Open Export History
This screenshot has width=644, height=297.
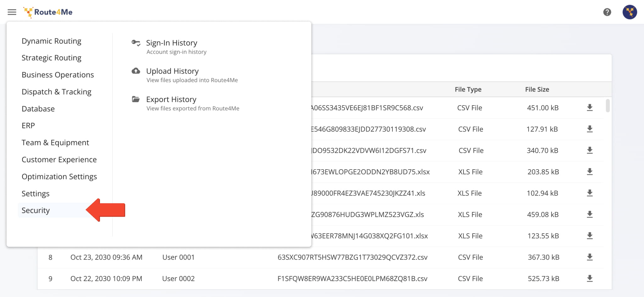[x=171, y=100]
